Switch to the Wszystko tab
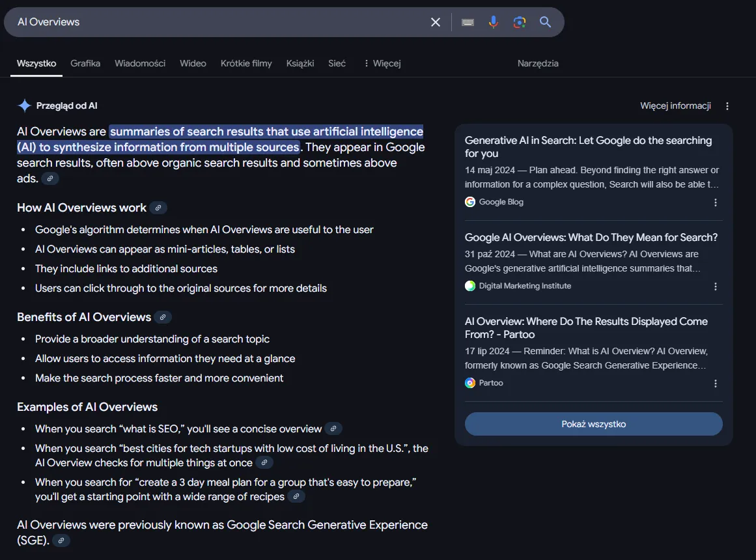Image resolution: width=756 pixels, height=560 pixels. pos(36,64)
